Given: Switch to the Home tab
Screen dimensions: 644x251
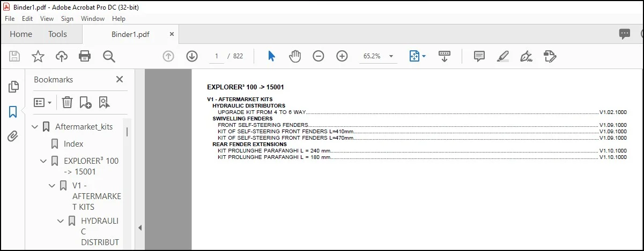Looking at the screenshot, I should coord(21,34).
